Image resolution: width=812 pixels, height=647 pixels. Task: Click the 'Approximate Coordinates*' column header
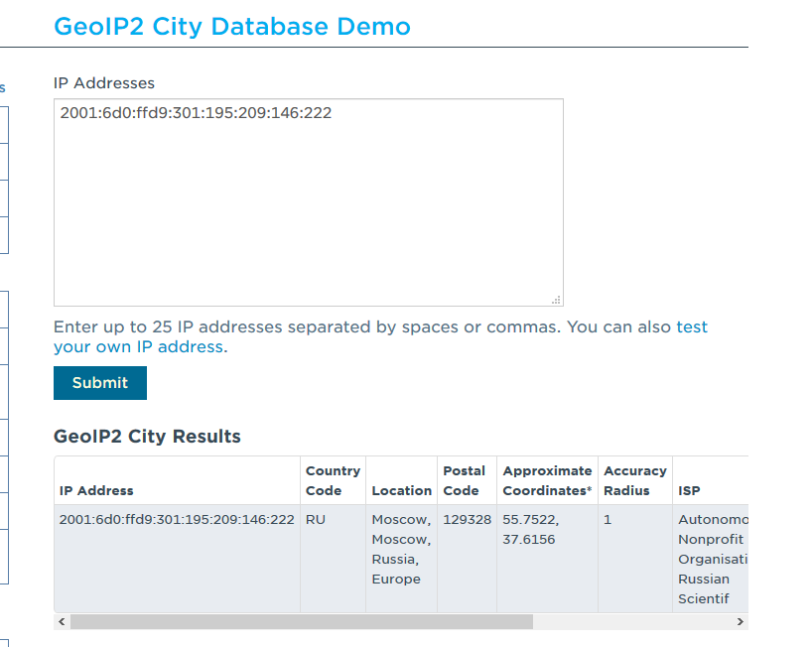[x=547, y=481]
